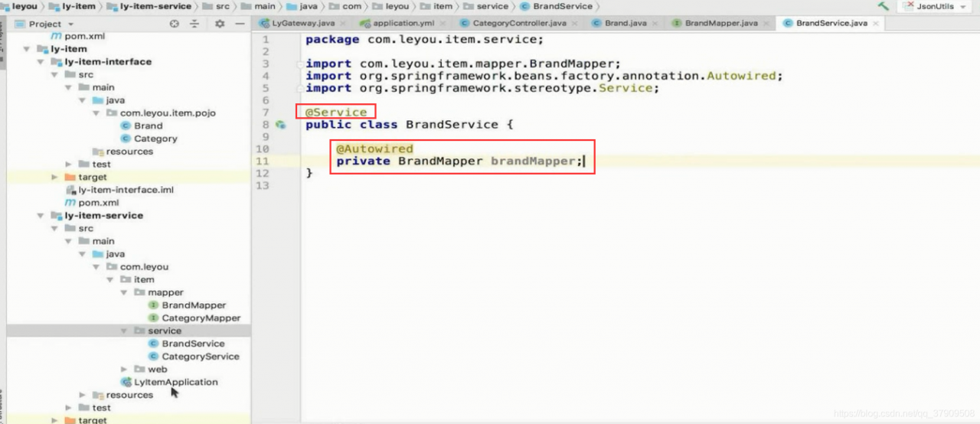The width and height of the screenshot is (980, 424).
Task: Open Project panel settings gear
Action: coord(220,24)
